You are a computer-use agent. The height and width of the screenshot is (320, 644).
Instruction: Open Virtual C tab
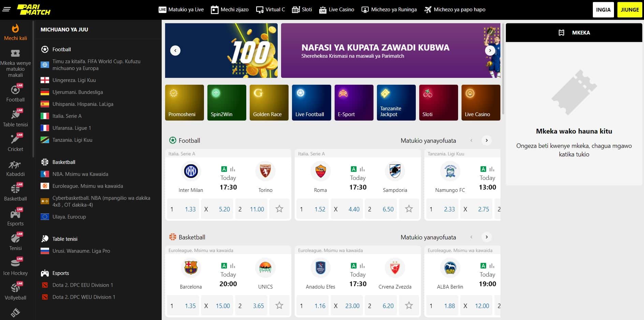pyautogui.click(x=270, y=10)
